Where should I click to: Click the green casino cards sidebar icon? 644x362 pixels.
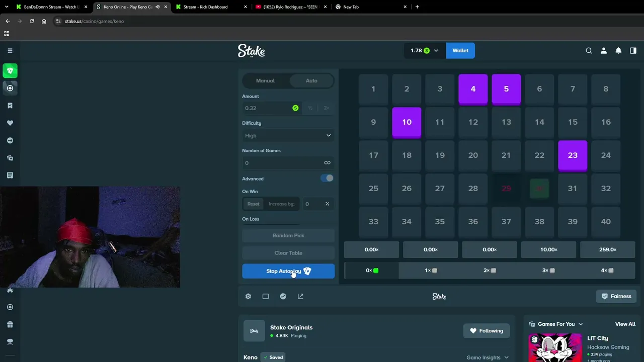point(10,71)
